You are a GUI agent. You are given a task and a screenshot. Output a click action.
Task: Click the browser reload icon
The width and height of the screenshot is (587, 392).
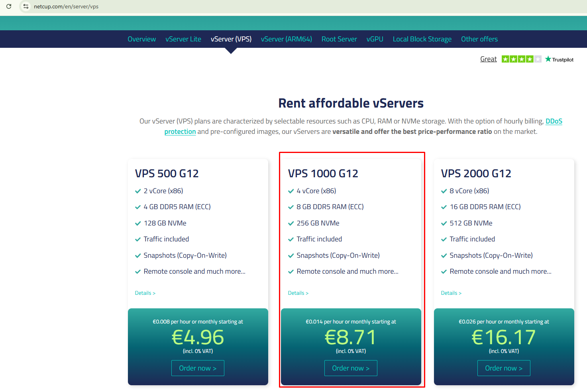point(9,6)
